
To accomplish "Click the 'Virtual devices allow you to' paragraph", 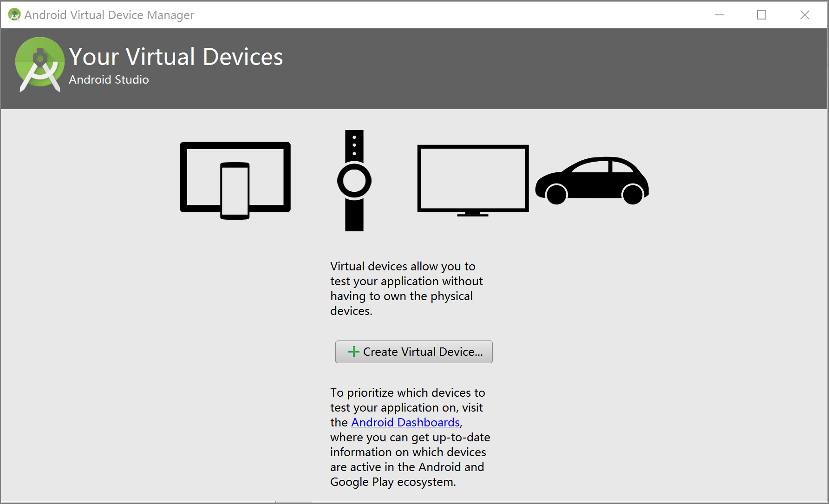I will [x=406, y=288].
